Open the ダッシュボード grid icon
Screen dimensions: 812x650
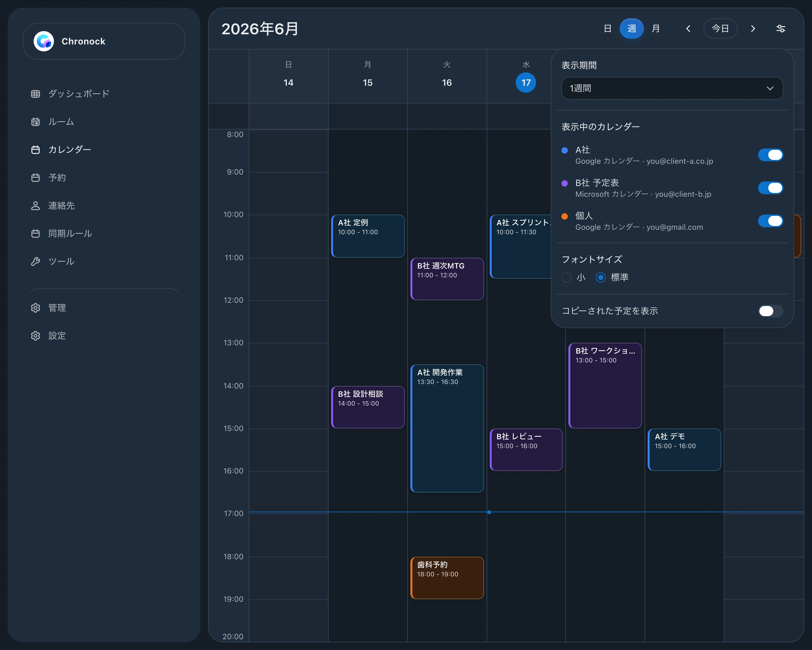(35, 94)
